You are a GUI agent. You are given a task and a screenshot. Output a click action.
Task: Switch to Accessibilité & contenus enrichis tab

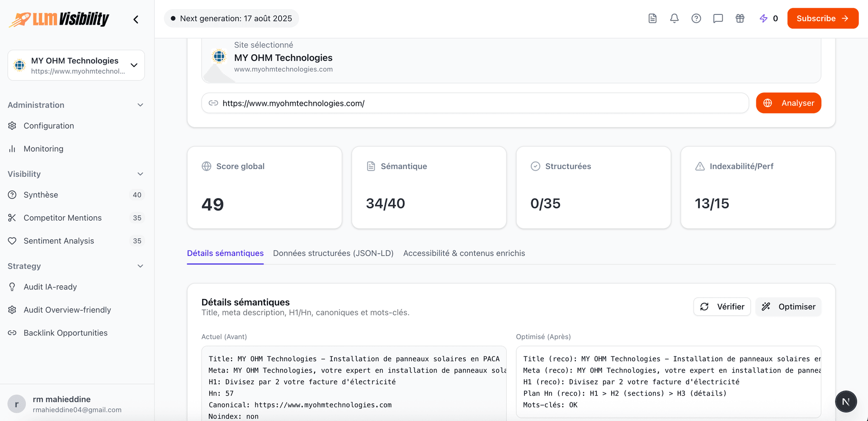[x=464, y=253]
